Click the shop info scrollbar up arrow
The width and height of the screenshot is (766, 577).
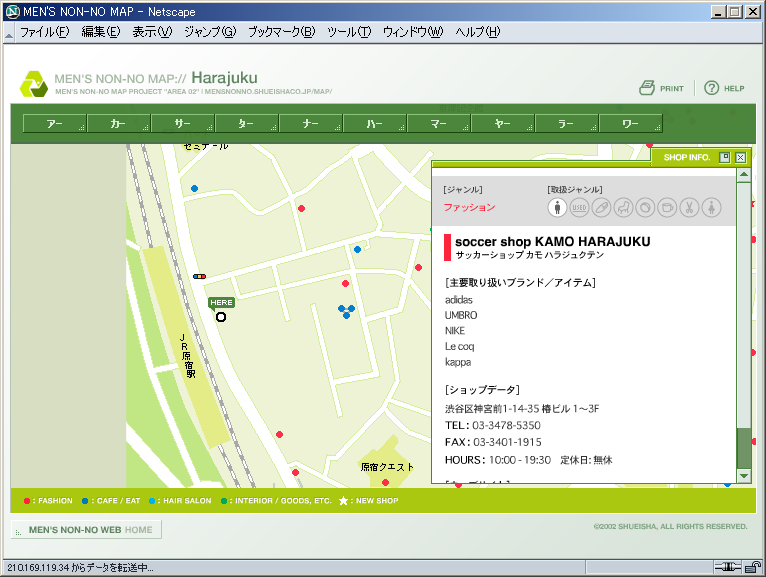(x=744, y=174)
